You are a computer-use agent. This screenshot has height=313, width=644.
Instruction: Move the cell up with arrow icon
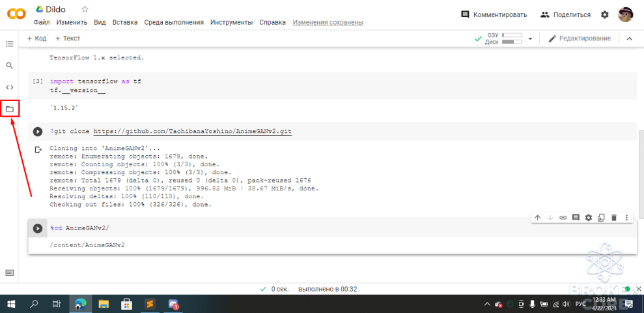[x=538, y=218]
